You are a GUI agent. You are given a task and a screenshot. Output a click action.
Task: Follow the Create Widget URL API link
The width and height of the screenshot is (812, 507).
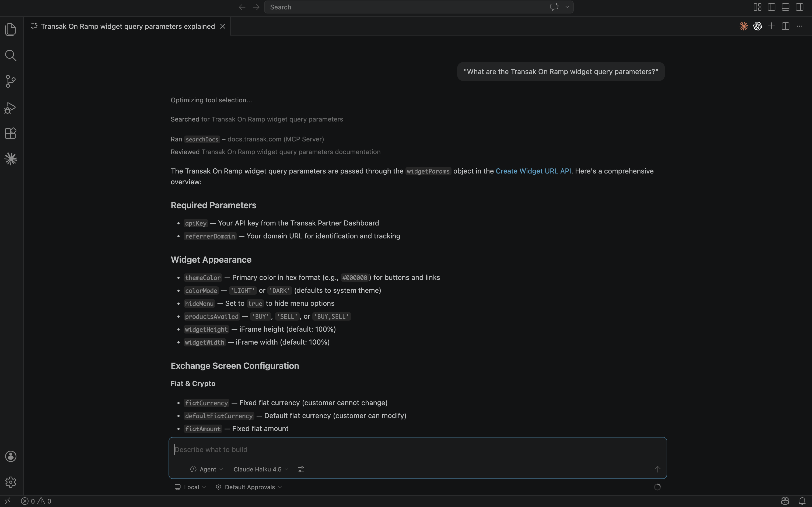[533, 171]
